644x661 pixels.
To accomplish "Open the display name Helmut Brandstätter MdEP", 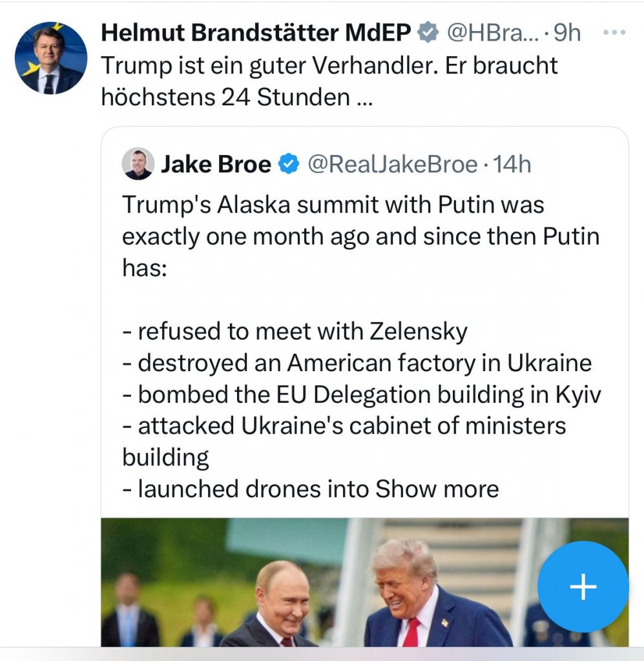I will 256,33.
